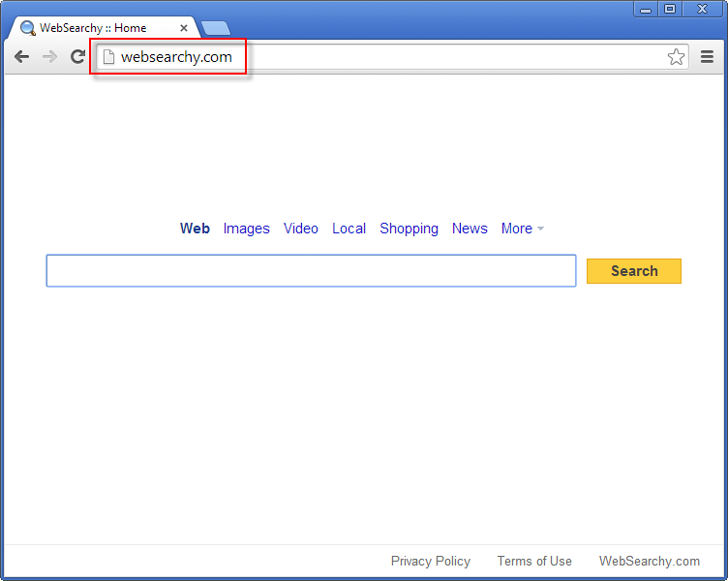Open the Chrome hamburger menu
This screenshot has width=728, height=581.
(707, 57)
